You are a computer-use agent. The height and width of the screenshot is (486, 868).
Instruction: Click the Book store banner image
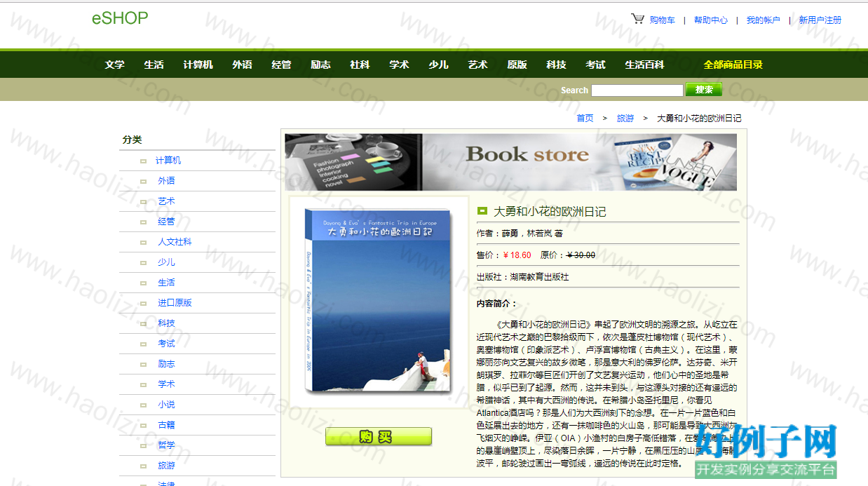coord(510,162)
